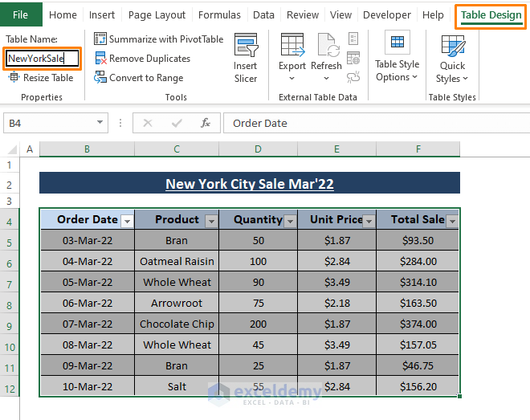
Task: Click Summarize with PivotTable icon
Action: coord(100,39)
